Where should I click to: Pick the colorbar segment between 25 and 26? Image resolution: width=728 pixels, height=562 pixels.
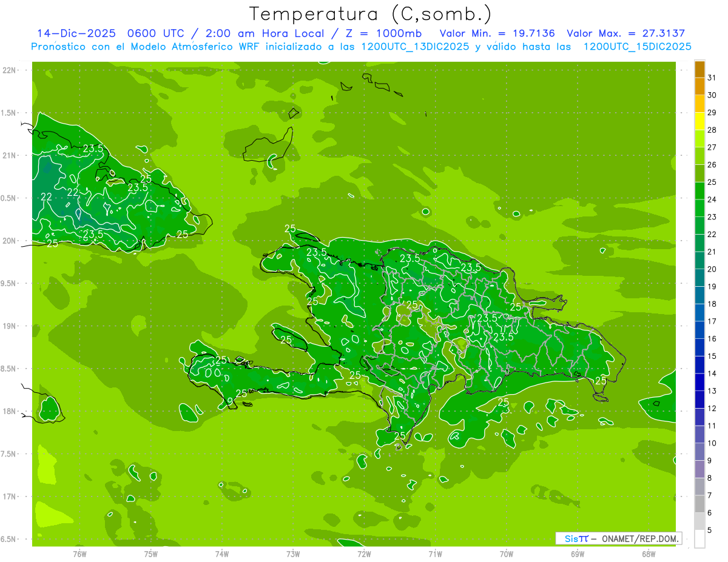click(699, 173)
